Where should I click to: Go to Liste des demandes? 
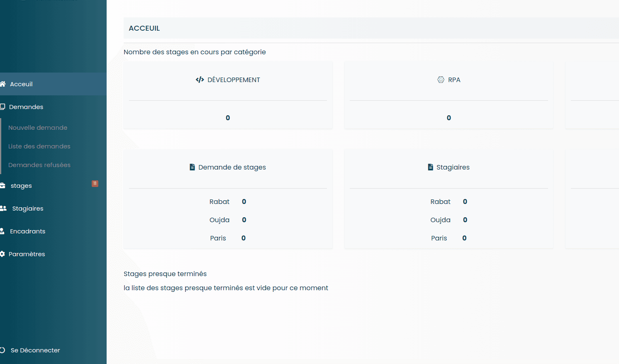39,146
